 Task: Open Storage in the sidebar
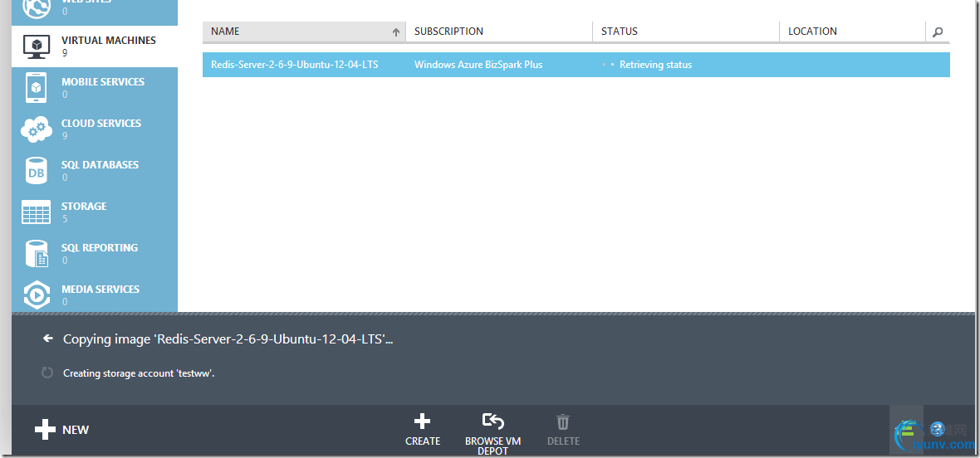(95, 212)
